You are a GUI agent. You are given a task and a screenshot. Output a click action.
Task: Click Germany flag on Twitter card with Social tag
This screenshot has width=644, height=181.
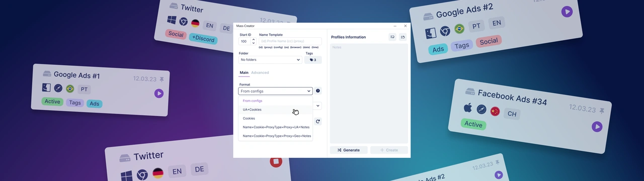(x=195, y=23)
